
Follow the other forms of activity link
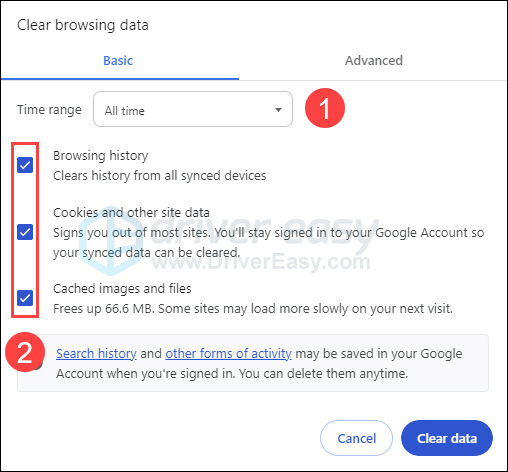pos(229,354)
